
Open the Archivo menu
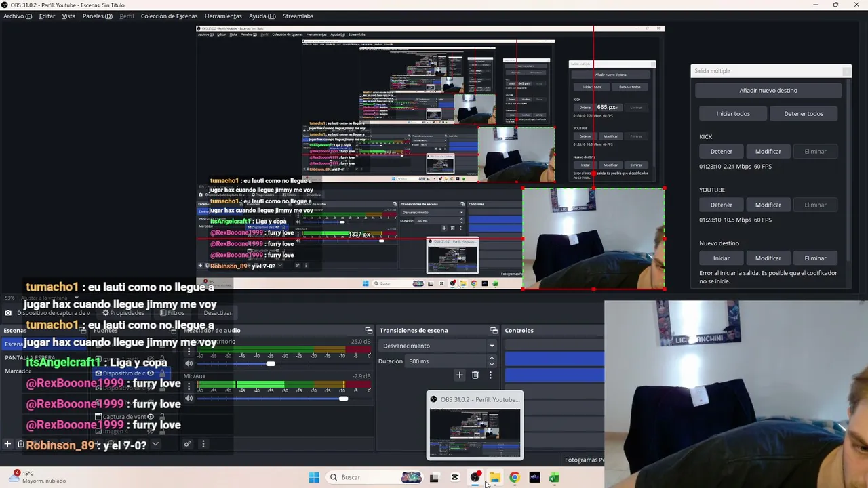(18, 16)
